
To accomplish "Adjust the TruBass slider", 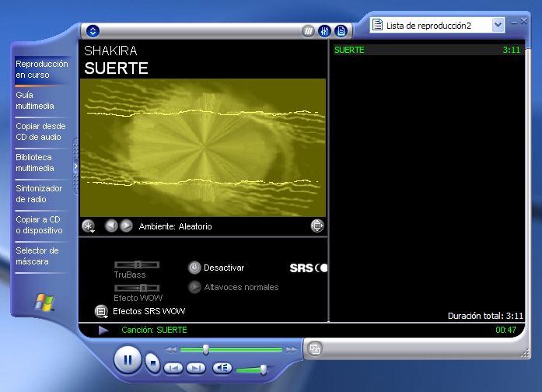I will 137,264.
